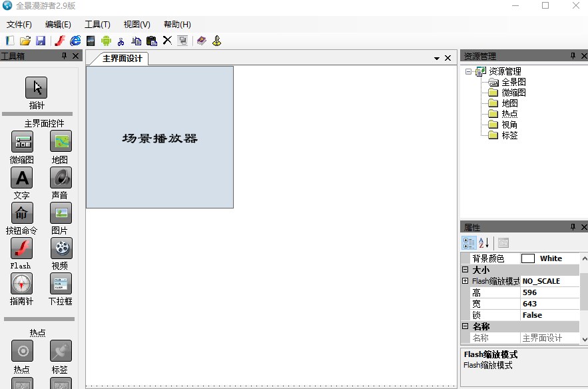Pin the 工具箱 toolbox panel

click(x=64, y=56)
